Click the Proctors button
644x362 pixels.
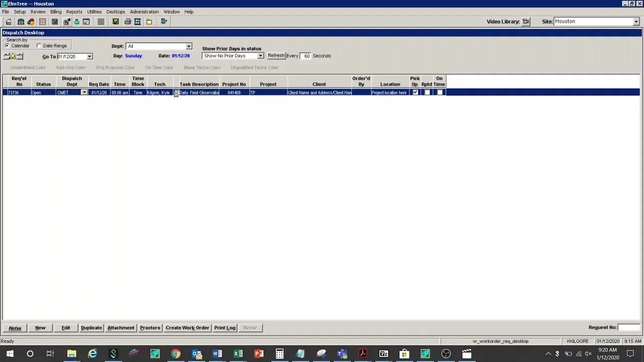pyautogui.click(x=150, y=328)
